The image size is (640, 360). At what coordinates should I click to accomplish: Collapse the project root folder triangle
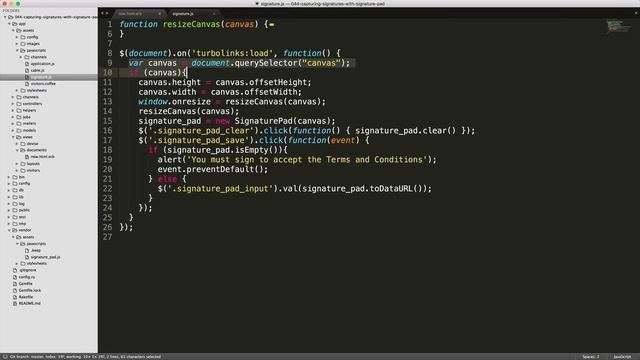click(5, 17)
